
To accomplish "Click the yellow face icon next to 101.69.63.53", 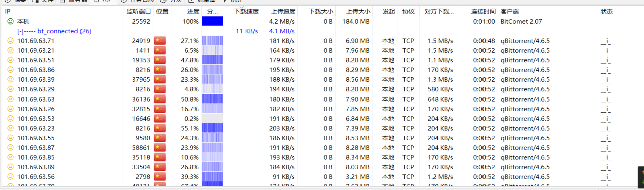I will (x=10, y=119).
